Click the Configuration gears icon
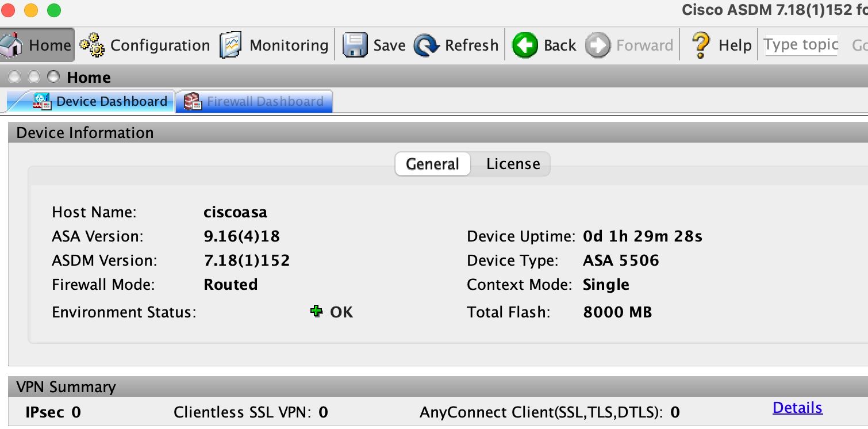This screenshot has height=429, width=868. pyautogui.click(x=92, y=45)
